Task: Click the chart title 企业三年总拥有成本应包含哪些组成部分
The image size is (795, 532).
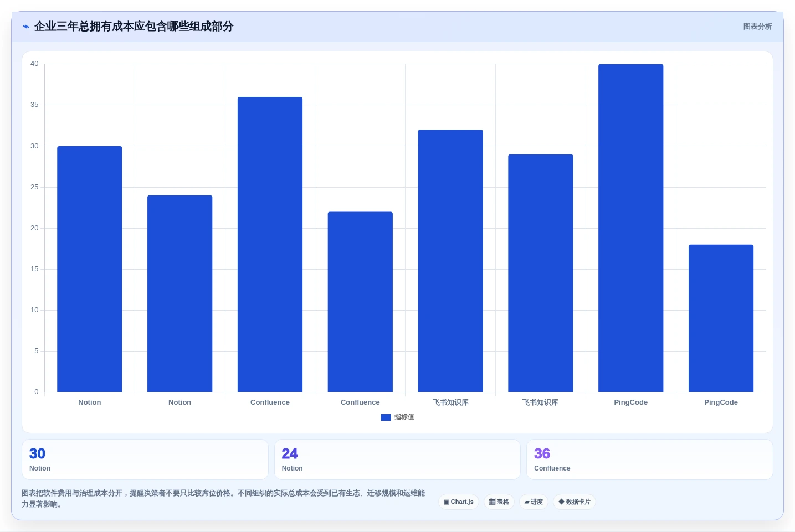Action: click(x=134, y=27)
